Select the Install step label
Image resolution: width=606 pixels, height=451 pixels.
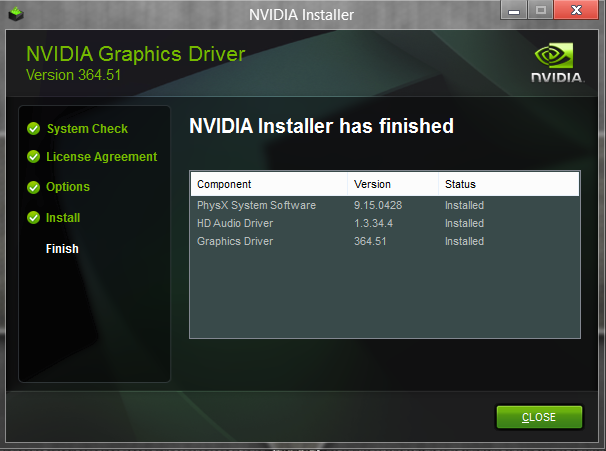click(63, 218)
